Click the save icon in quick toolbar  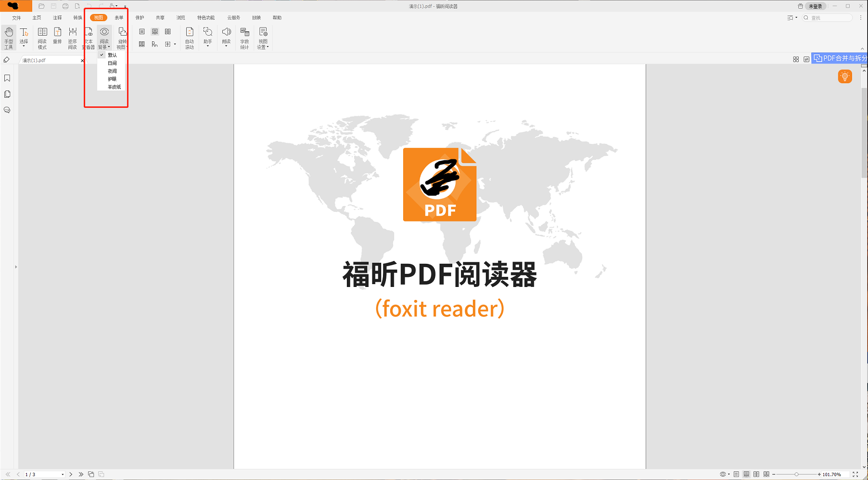point(53,6)
